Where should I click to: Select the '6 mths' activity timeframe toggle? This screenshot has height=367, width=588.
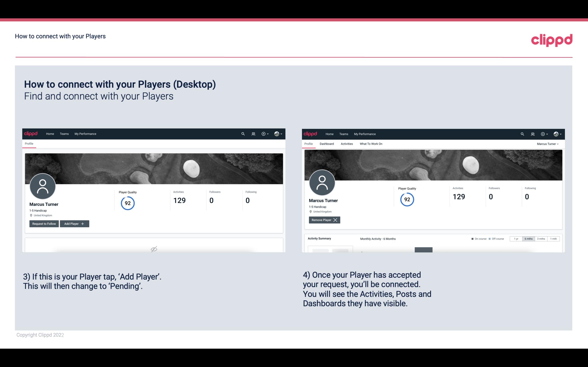528,238
